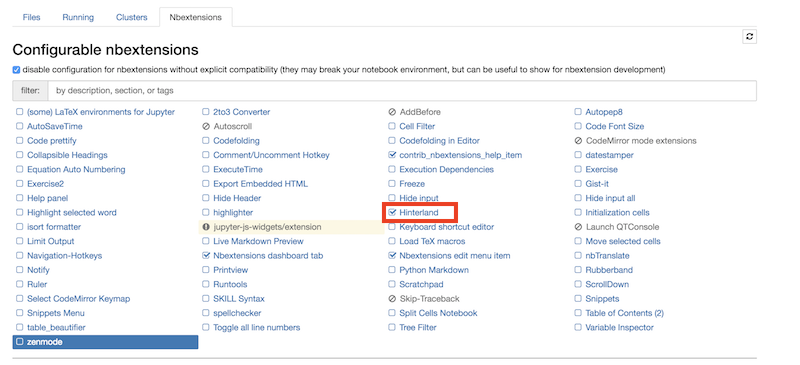Focus the filter search input field
The height and width of the screenshot is (365, 800).
402,91
